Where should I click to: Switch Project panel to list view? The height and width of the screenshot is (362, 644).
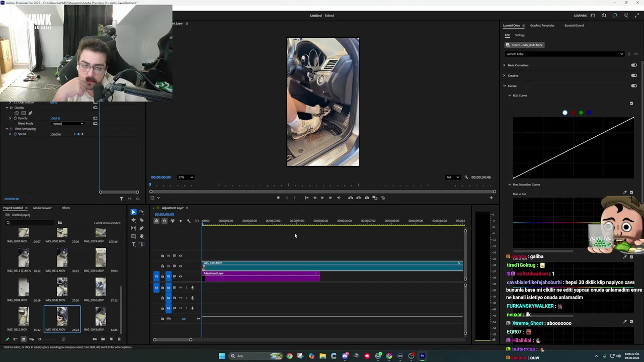tap(15, 339)
